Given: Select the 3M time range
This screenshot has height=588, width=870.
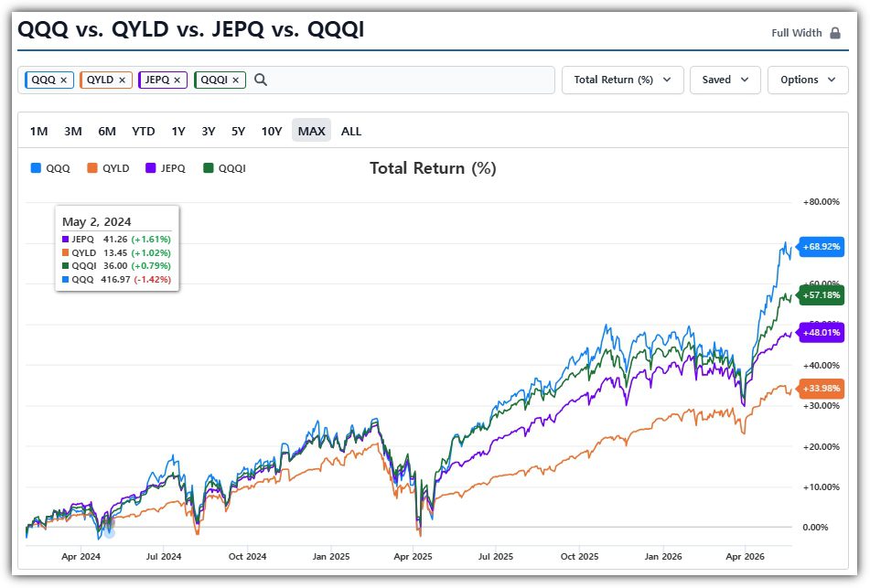Looking at the screenshot, I should 72,131.
